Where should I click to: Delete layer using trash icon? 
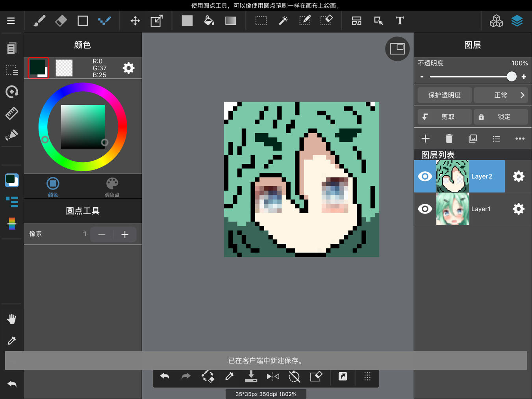tap(449, 139)
